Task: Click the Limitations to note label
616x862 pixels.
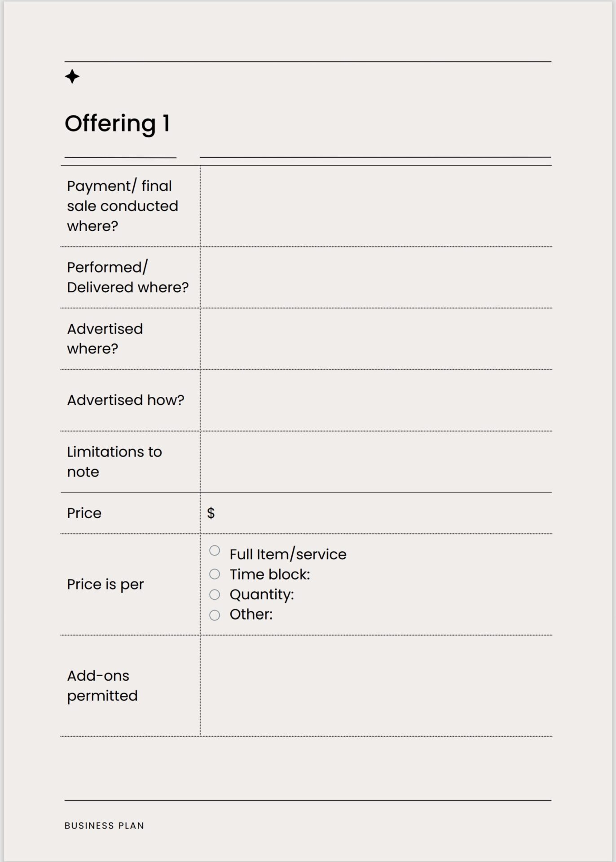Action: (114, 462)
